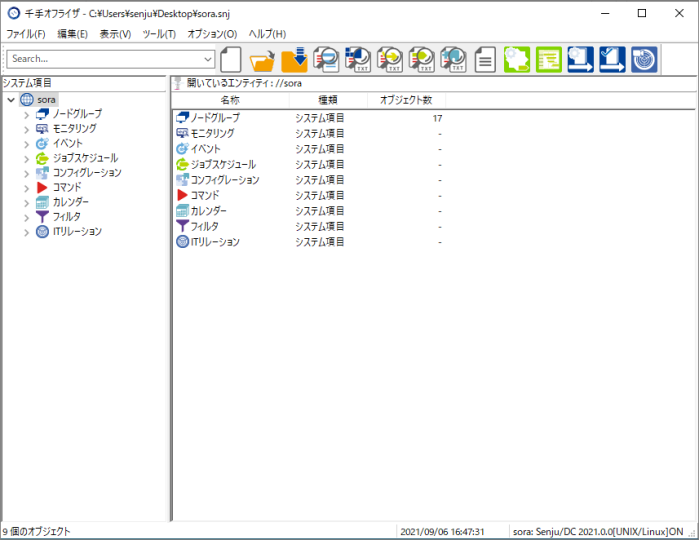Click the blue gear document arrow icon

coord(581,59)
